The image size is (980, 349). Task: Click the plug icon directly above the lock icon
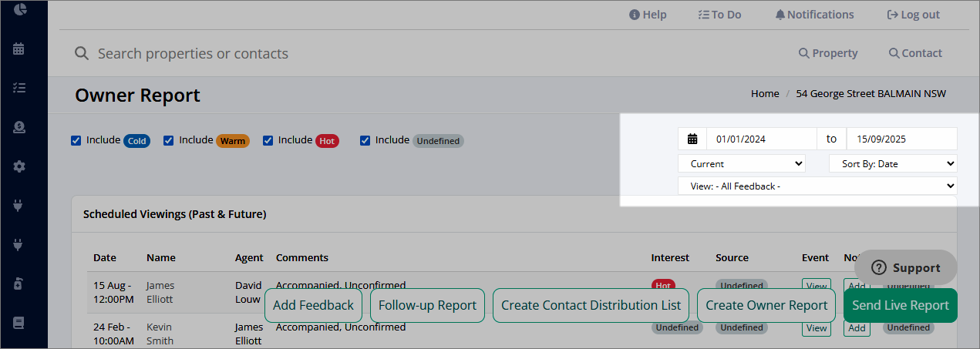point(19,245)
